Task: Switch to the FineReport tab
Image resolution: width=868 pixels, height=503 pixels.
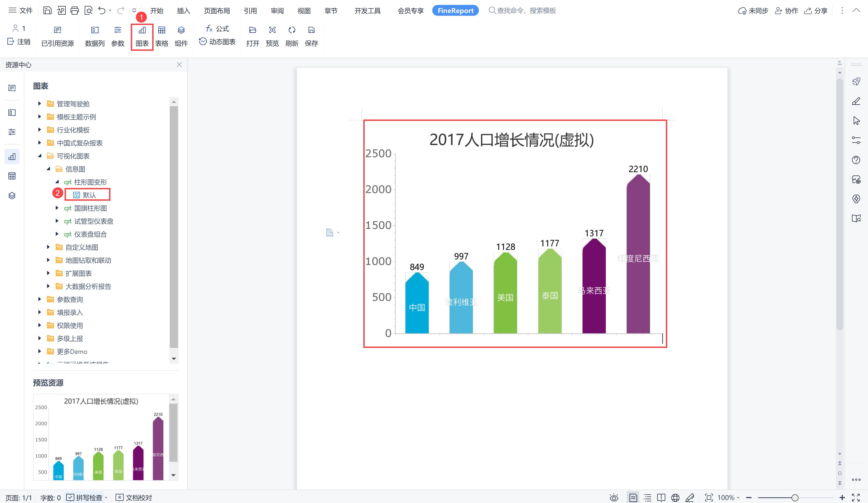Action: coord(455,10)
